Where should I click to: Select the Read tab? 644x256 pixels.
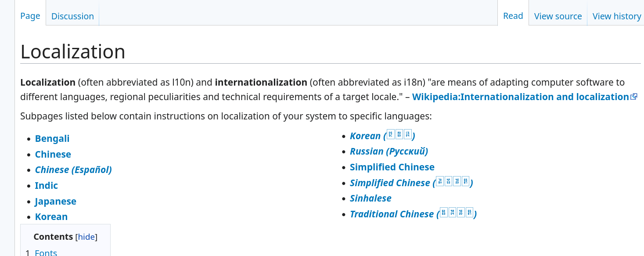pyautogui.click(x=513, y=16)
